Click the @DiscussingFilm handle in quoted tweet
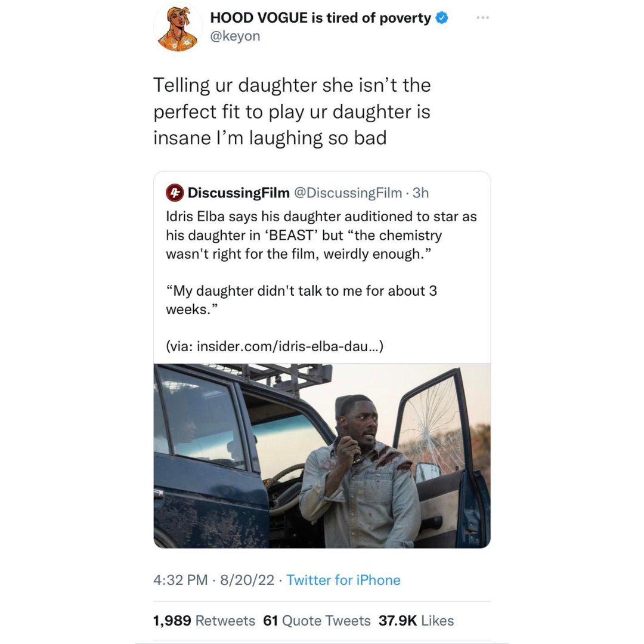 point(348,193)
